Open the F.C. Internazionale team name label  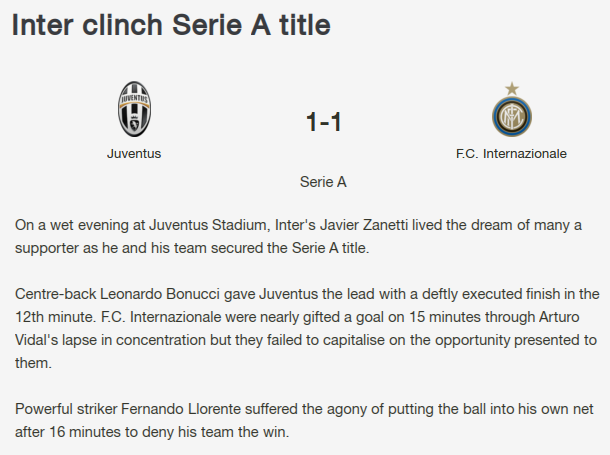tap(511, 154)
